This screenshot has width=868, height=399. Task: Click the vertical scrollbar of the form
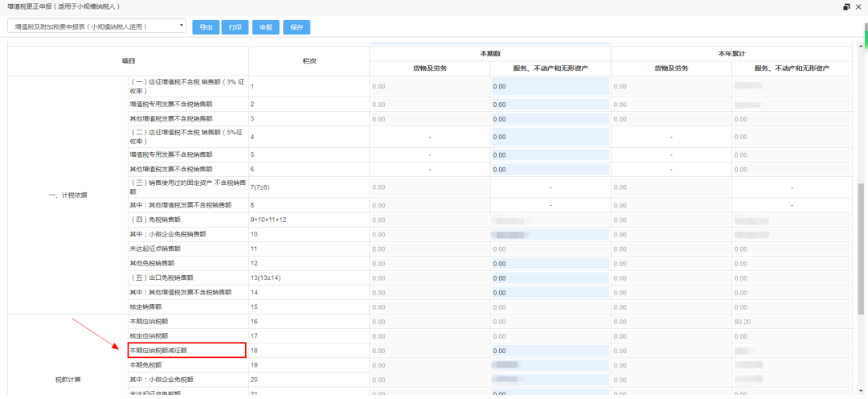(x=860, y=249)
